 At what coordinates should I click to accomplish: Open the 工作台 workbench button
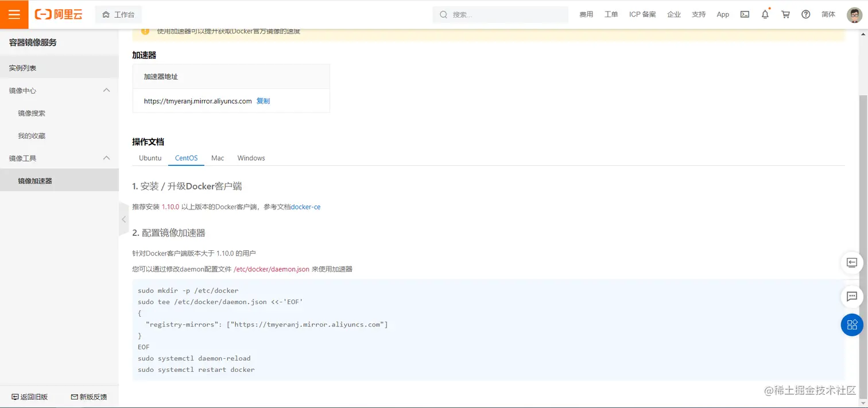118,15
